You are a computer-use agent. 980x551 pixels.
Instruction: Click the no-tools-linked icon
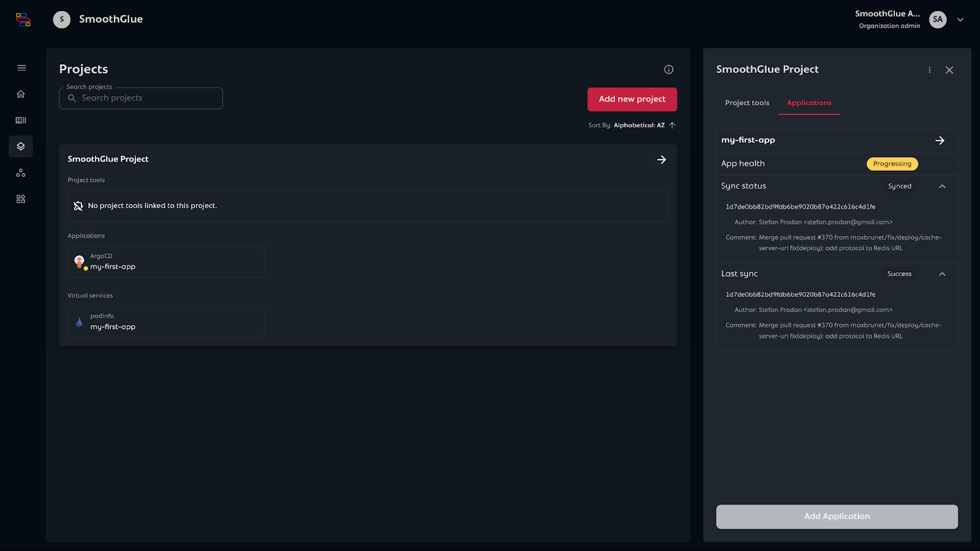click(x=78, y=206)
